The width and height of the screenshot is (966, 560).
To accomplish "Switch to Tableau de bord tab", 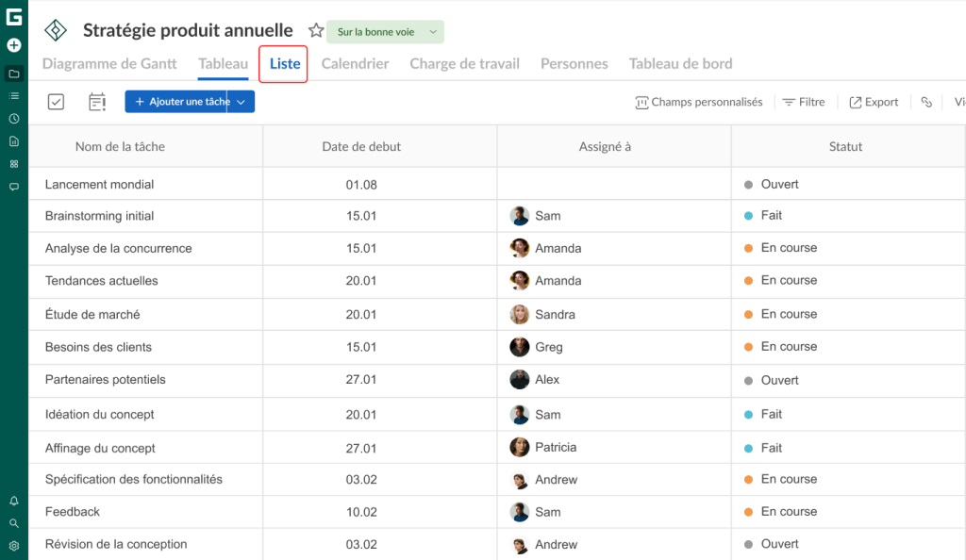I will click(x=681, y=63).
